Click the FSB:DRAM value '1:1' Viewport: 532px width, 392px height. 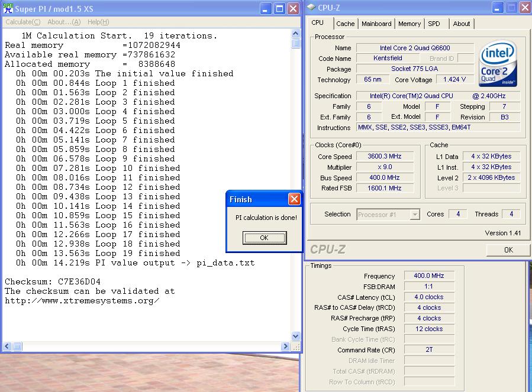429,286
